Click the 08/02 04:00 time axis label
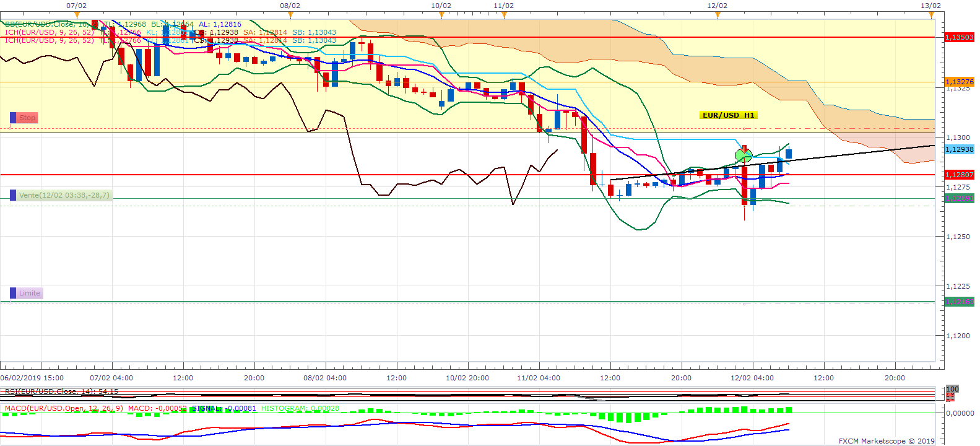 pos(325,378)
